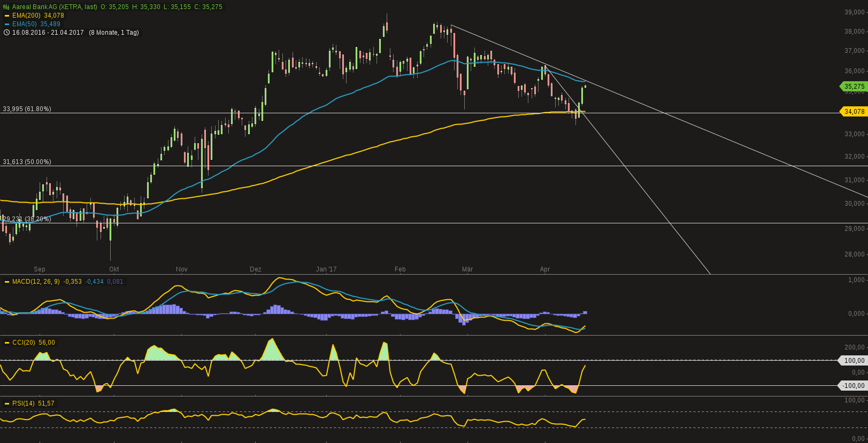Click the RSI(14) indicator label

pos(24,403)
